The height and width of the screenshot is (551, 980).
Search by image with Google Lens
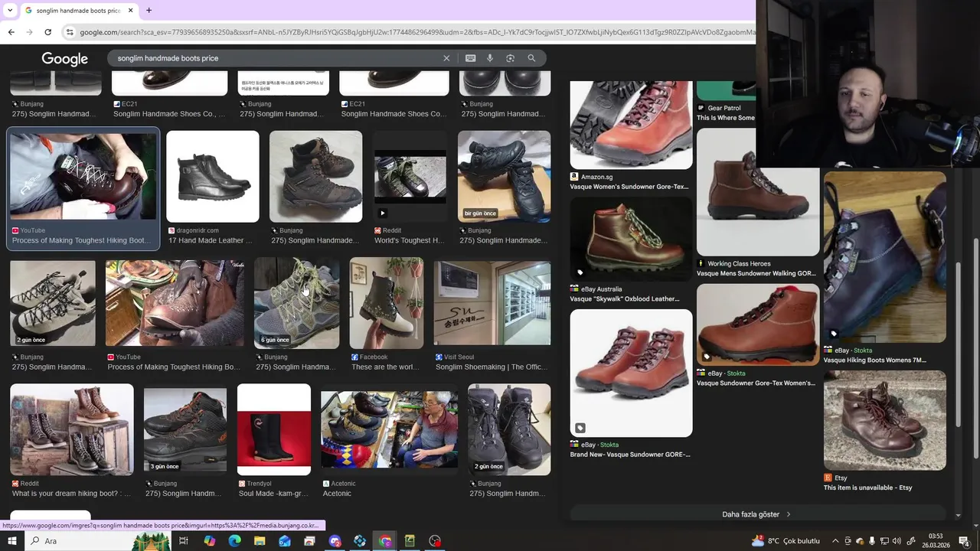510,58
